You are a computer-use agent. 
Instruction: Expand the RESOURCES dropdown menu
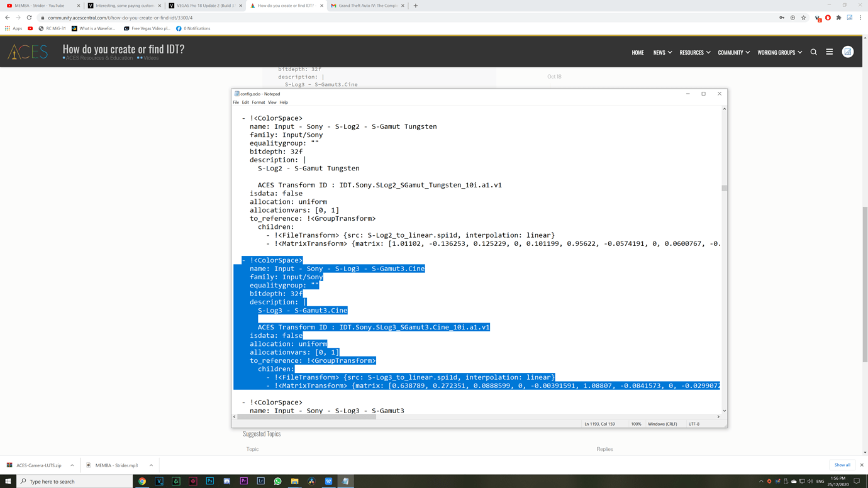(694, 53)
